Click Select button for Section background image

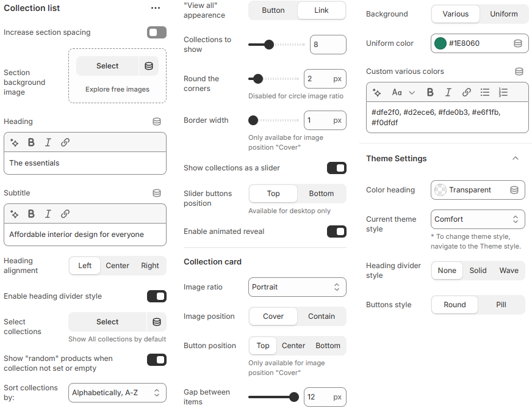pos(107,66)
